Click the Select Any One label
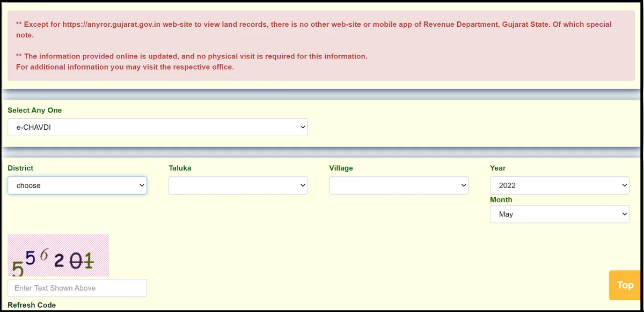The image size is (644, 312). coord(34,110)
